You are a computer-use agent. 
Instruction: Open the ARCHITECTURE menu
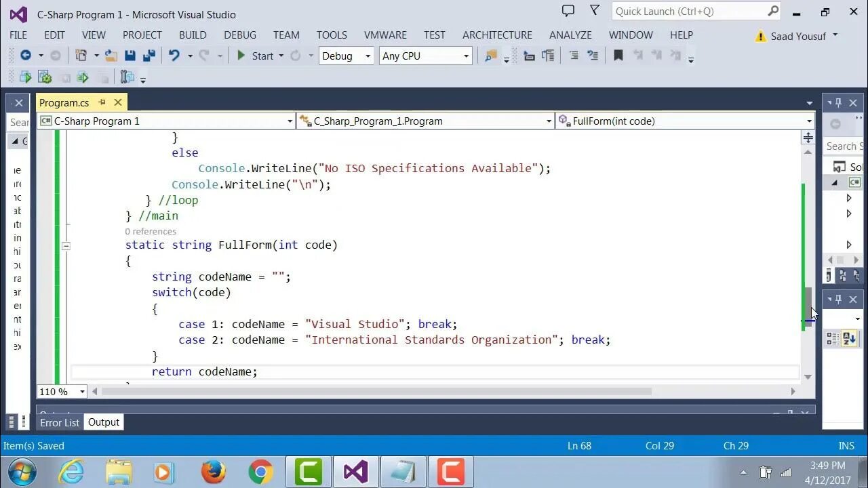point(497,35)
